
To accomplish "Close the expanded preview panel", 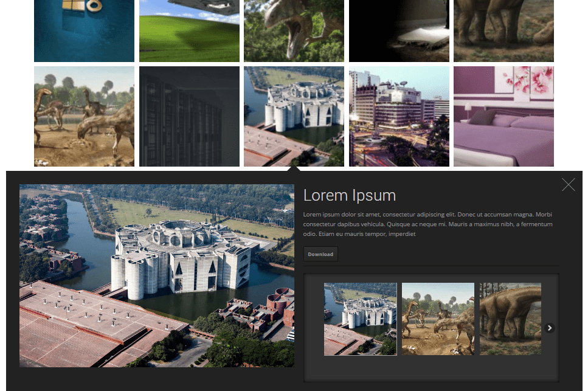I will pyautogui.click(x=568, y=184).
